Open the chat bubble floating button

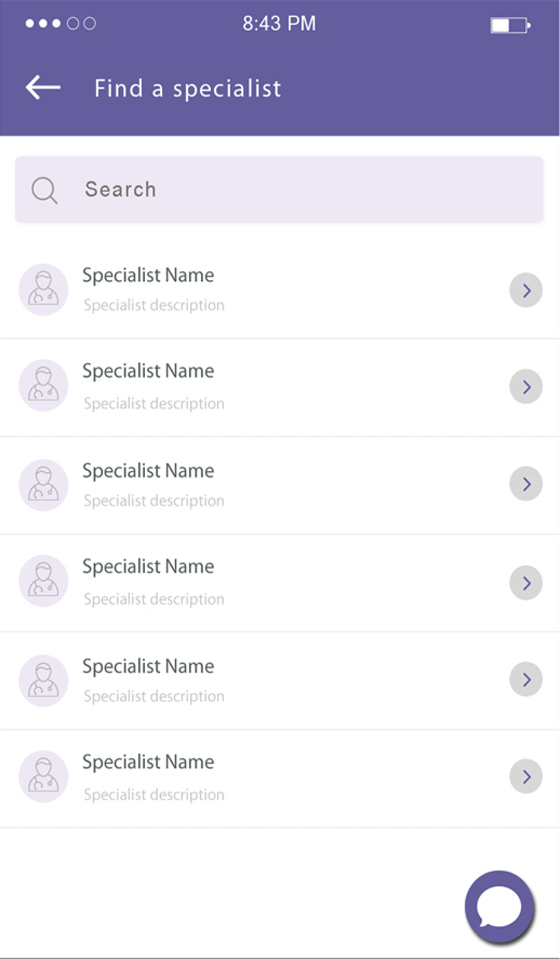[x=499, y=907]
